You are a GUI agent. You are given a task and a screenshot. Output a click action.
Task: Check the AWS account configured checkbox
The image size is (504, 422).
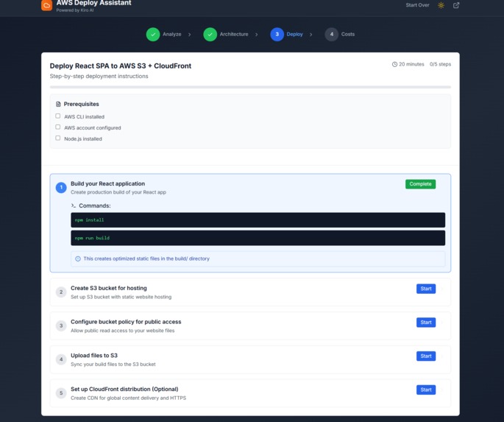(x=58, y=127)
